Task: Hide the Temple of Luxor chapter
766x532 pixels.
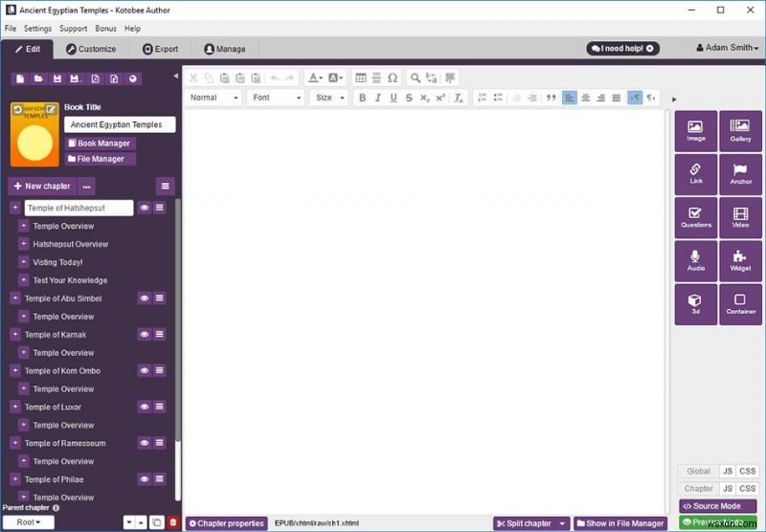Action: pyautogui.click(x=145, y=407)
